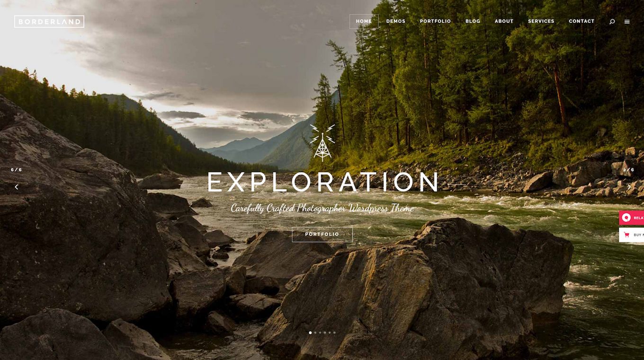The height and width of the screenshot is (360, 644).
Task: Open the search magnifier icon
Action: (x=612, y=22)
